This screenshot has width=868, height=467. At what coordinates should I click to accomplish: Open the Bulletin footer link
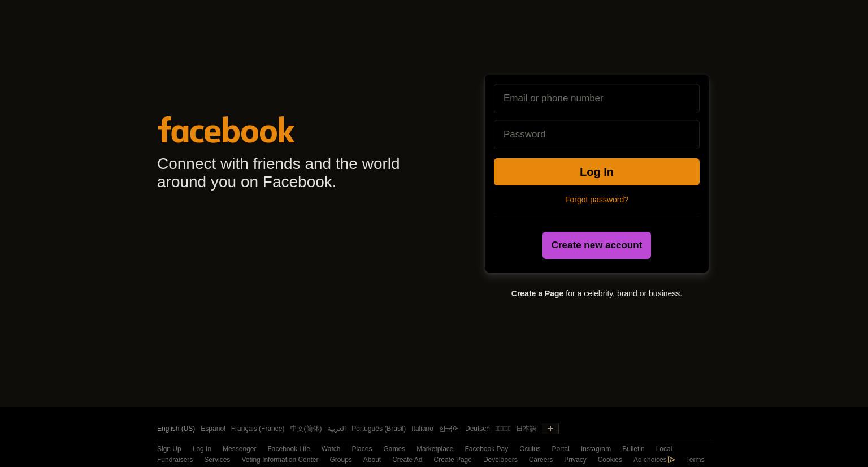[633, 449]
